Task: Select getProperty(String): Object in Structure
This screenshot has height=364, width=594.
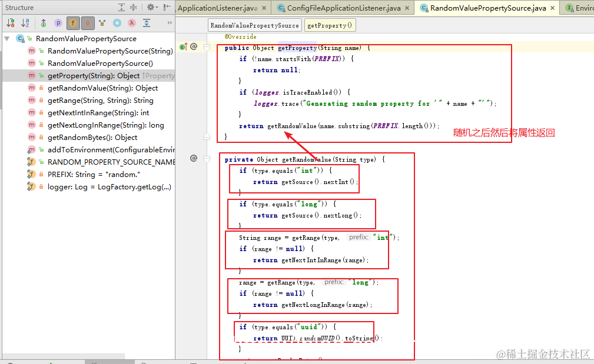Action: tap(94, 76)
